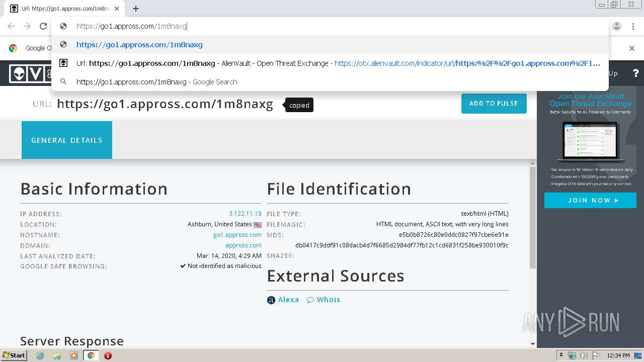The width and height of the screenshot is (644, 362).
Task: Click the page scrollbar down arrow
Action: tap(533, 344)
